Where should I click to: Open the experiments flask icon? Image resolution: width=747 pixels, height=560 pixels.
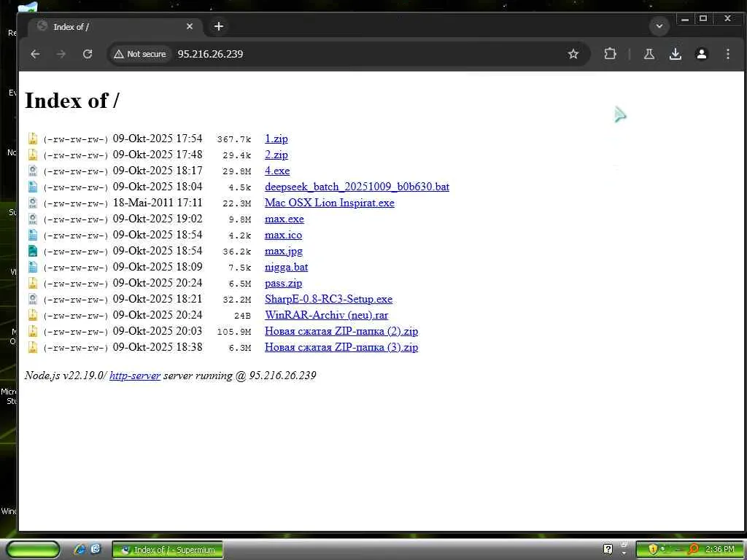tap(649, 54)
